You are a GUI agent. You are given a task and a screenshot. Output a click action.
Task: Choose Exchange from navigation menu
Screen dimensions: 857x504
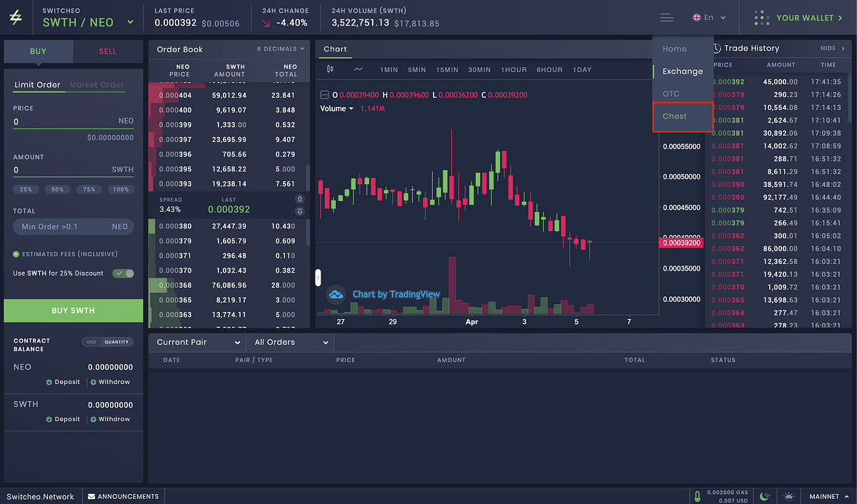(683, 71)
